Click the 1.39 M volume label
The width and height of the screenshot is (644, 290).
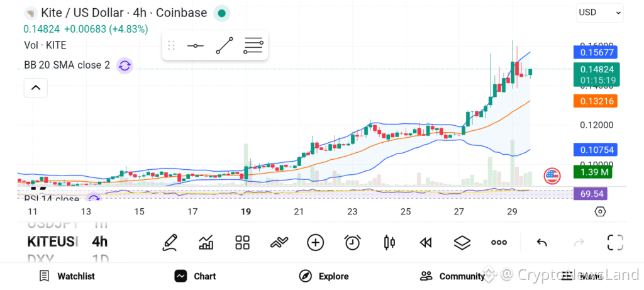coord(592,172)
